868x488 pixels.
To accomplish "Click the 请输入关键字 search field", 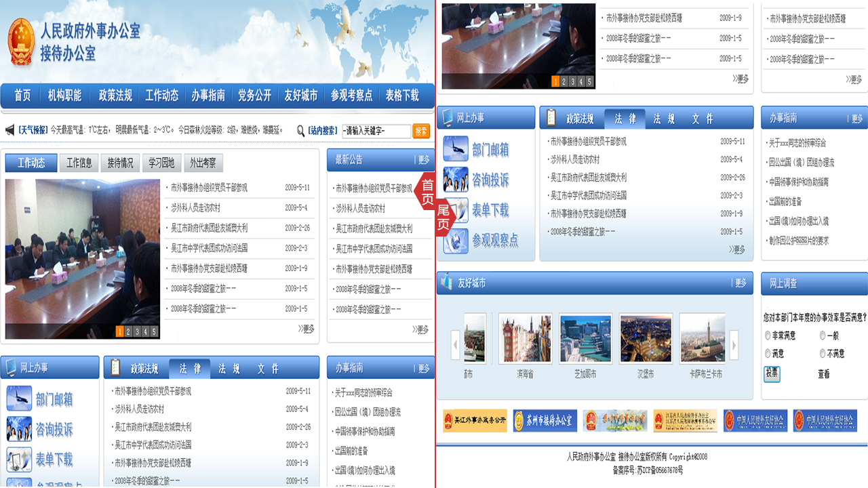I will (376, 131).
